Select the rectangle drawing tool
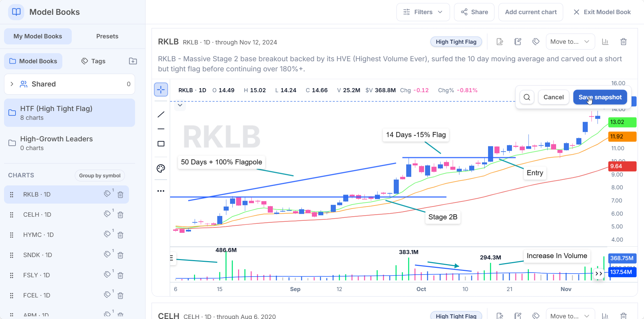The width and height of the screenshot is (644, 319). coord(161,144)
